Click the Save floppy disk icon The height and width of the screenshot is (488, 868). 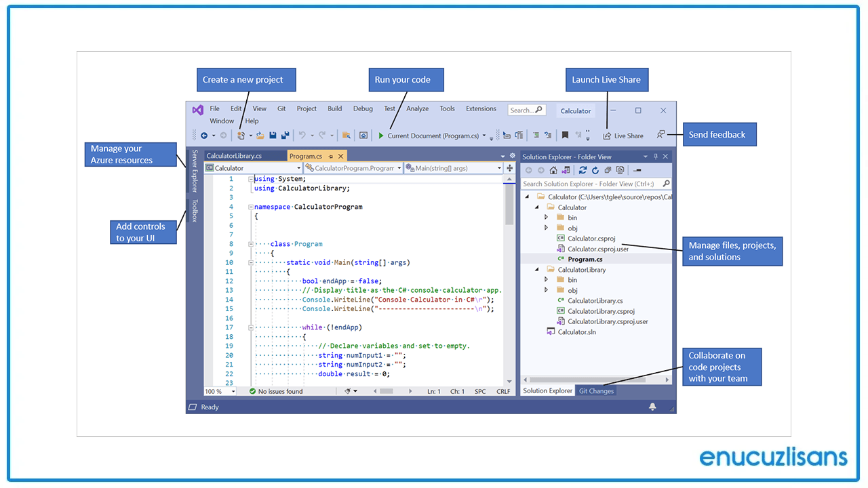coord(273,136)
